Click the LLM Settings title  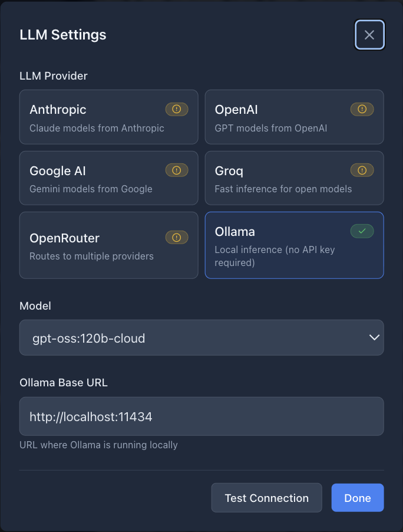tap(63, 35)
